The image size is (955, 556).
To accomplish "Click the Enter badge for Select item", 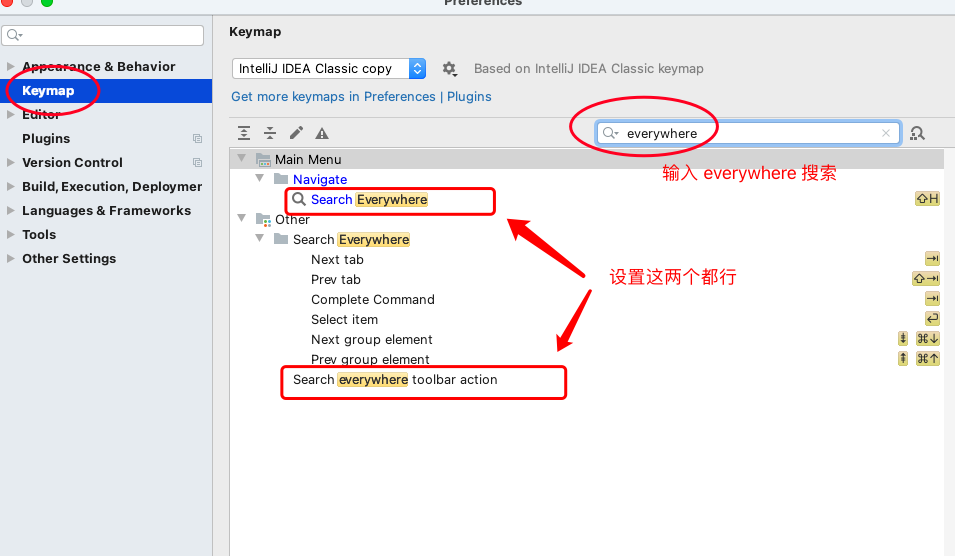I will point(932,318).
